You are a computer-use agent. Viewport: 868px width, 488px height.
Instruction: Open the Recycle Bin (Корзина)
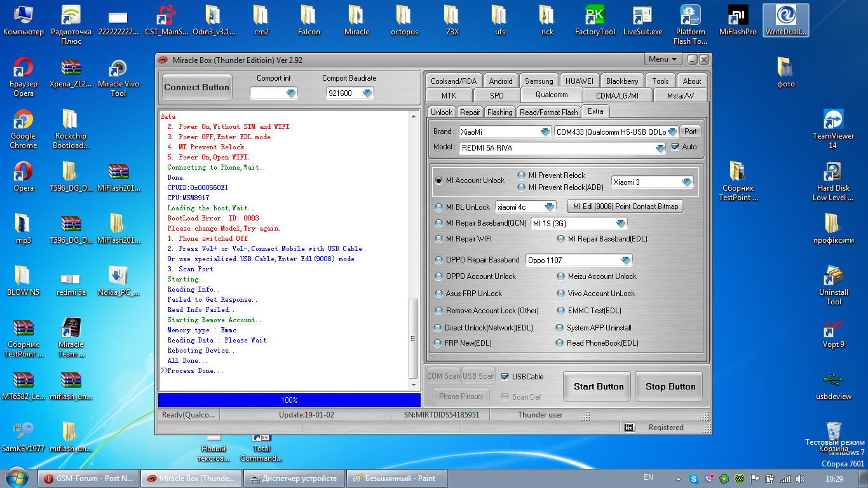tap(833, 437)
